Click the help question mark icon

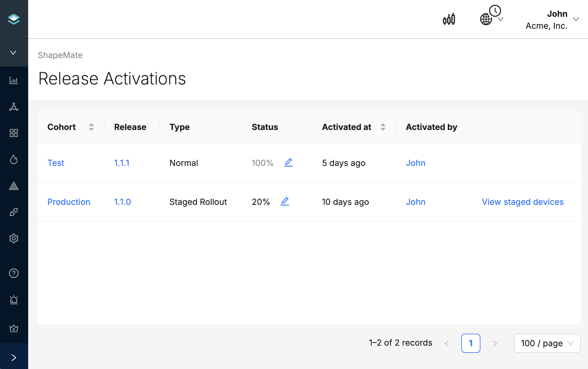pos(14,273)
